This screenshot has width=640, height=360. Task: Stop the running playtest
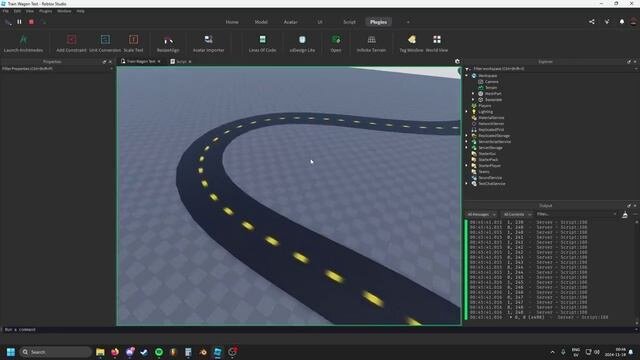point(31,22)
